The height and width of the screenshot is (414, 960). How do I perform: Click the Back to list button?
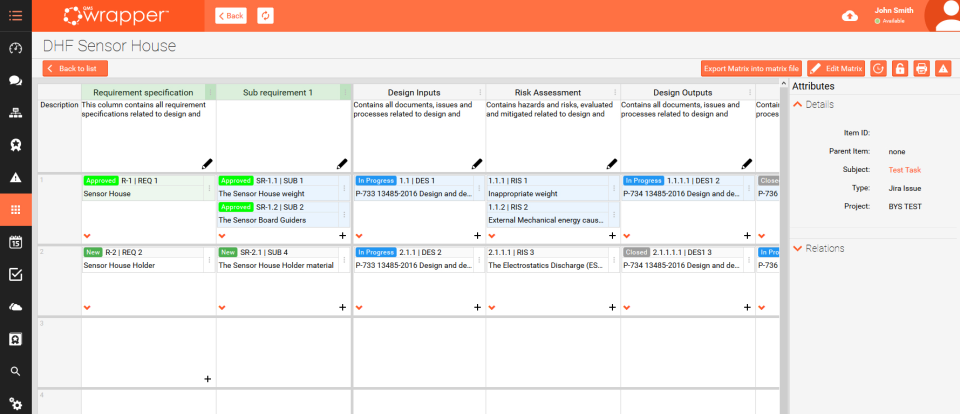coord(75,68)
